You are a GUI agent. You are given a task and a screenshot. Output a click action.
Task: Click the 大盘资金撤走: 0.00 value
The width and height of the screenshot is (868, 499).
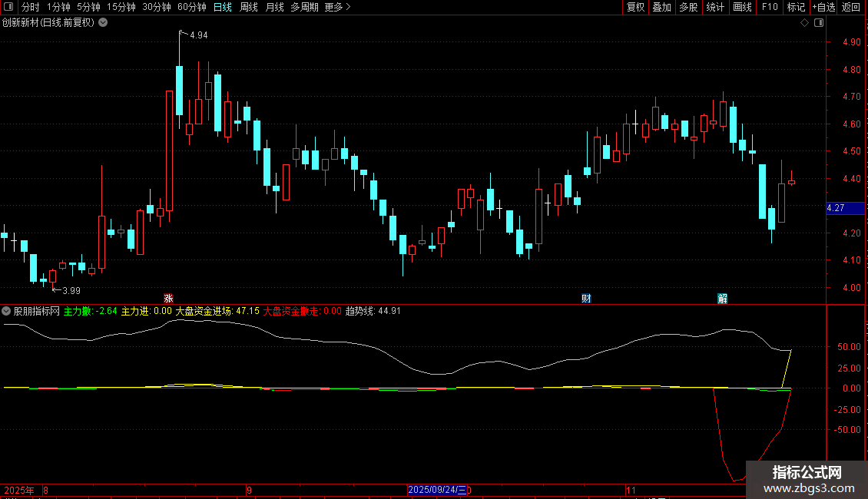pyautogui.click(x=302, y=311)
